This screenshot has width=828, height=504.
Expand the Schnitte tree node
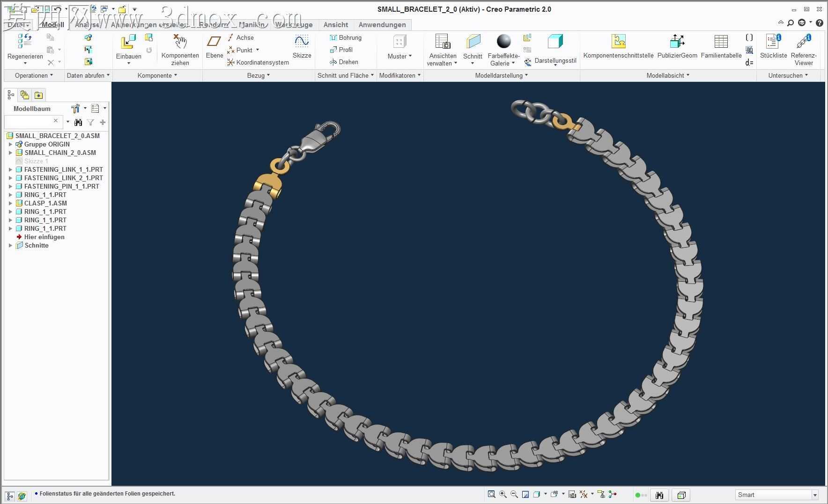point(10,245)
